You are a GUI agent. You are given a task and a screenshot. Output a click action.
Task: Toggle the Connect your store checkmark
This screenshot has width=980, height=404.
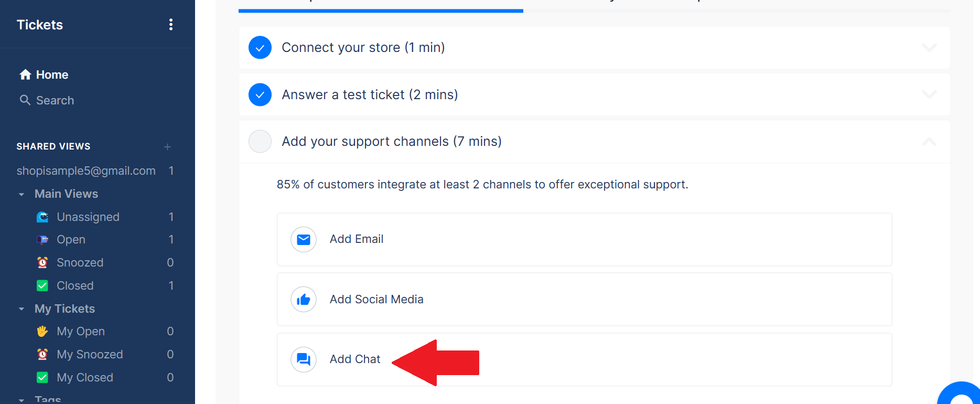[260, 48]
